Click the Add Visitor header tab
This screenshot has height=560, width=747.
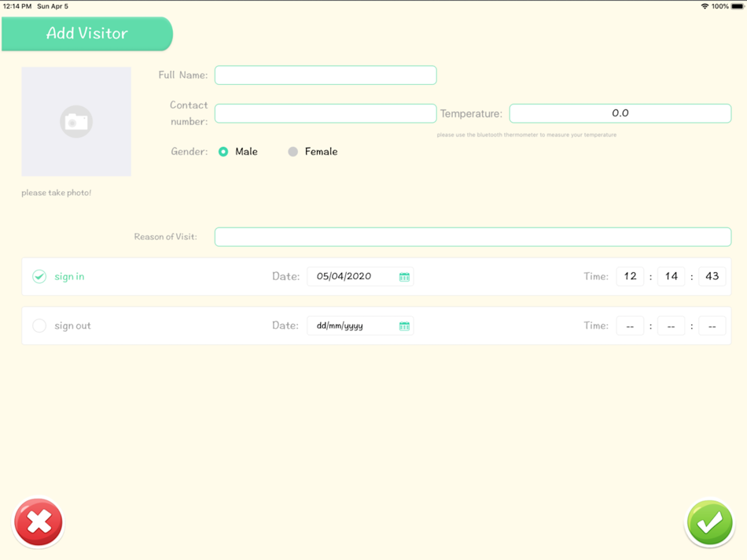[x=87, y=34]
